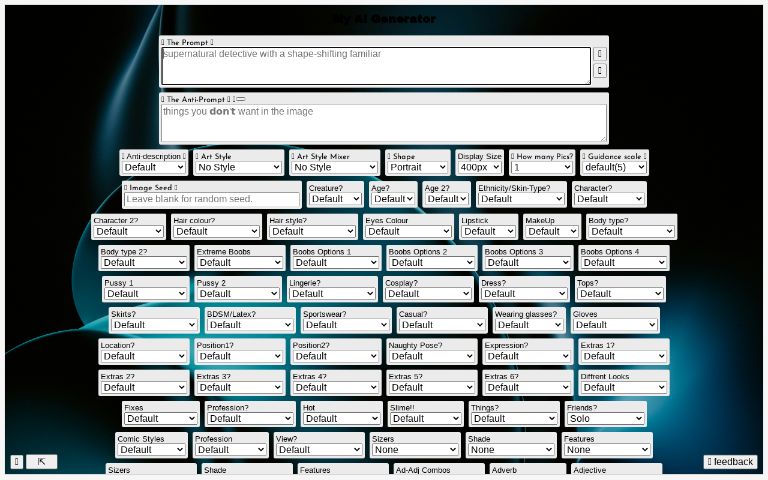Click the scroll-to-top arrow button at bottom left

42,461
